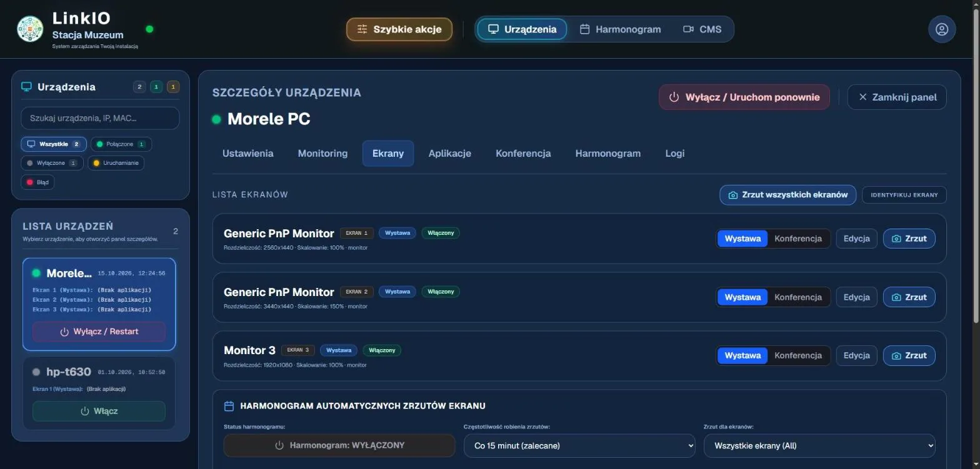Click green status dot next to Morele PC title

tap(216, 119)
